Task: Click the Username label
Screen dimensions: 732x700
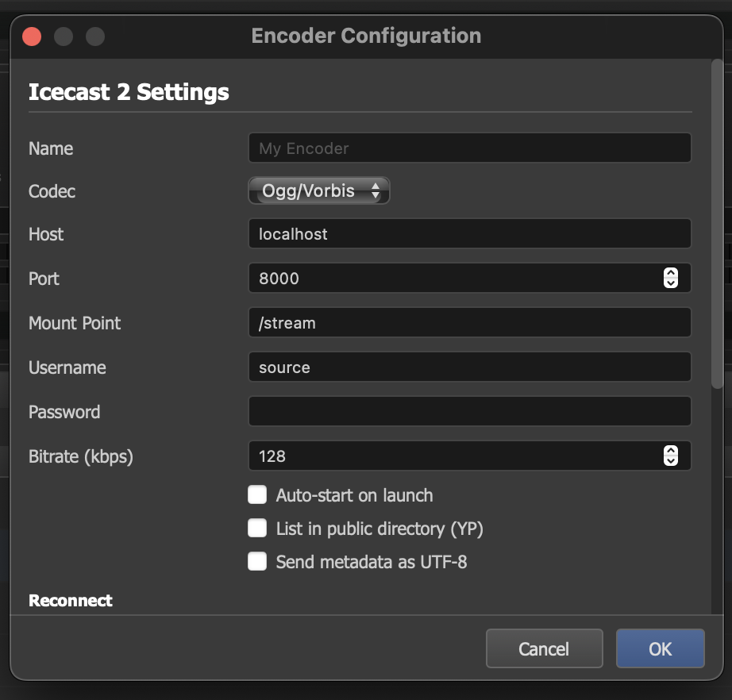Action: pyautogui.click(x=67, y=367)
